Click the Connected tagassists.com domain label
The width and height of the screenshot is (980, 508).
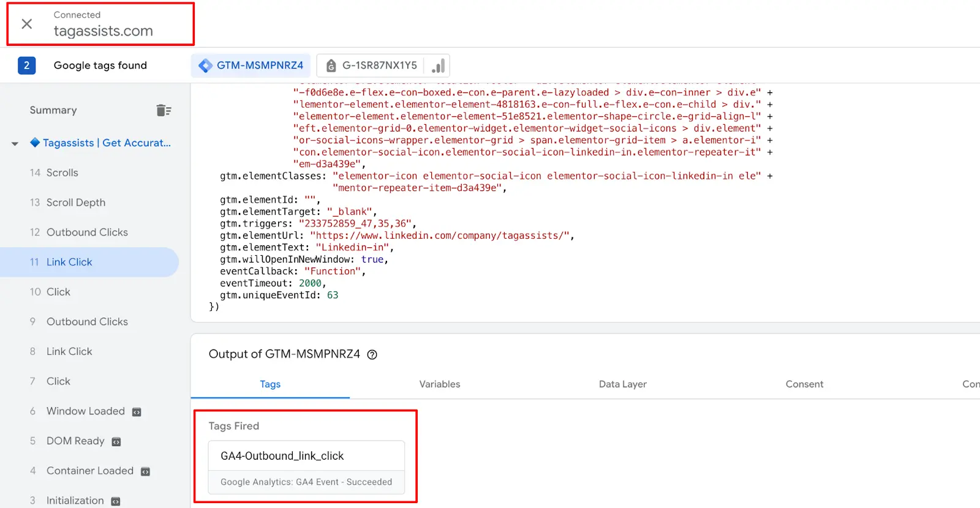(x=103, y=31)
